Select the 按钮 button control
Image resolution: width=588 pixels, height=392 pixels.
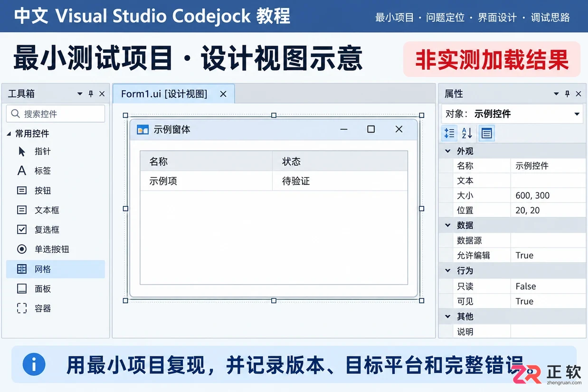(x=56, y=191)
